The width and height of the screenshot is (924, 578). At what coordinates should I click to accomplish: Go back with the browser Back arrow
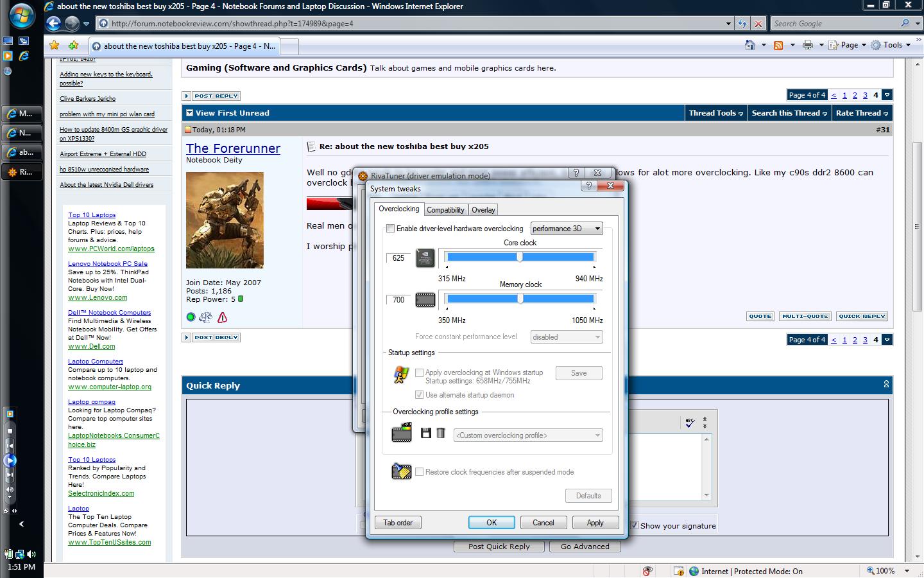54,24
